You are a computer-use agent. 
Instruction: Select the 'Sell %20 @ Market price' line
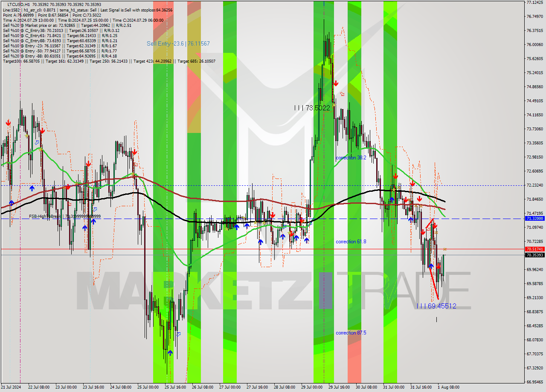67,25
